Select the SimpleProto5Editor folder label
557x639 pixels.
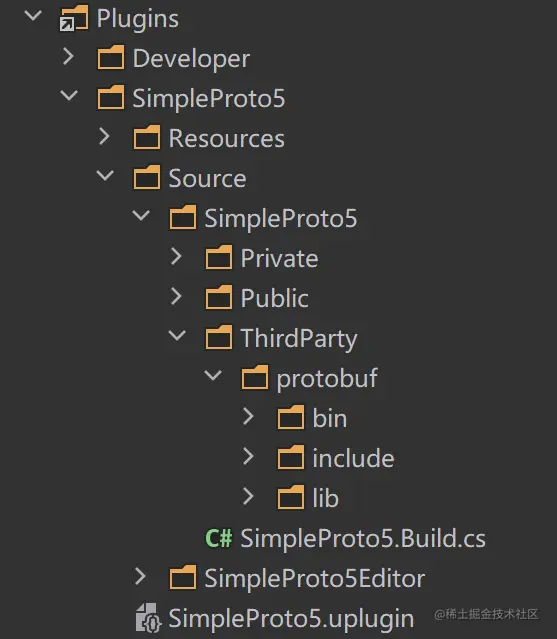(315, 578)
